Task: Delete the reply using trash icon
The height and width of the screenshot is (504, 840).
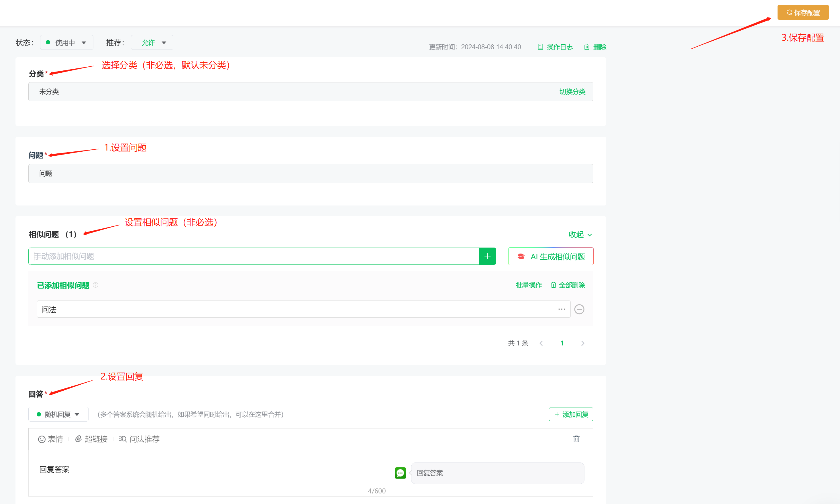Action: tap(576, 439)
